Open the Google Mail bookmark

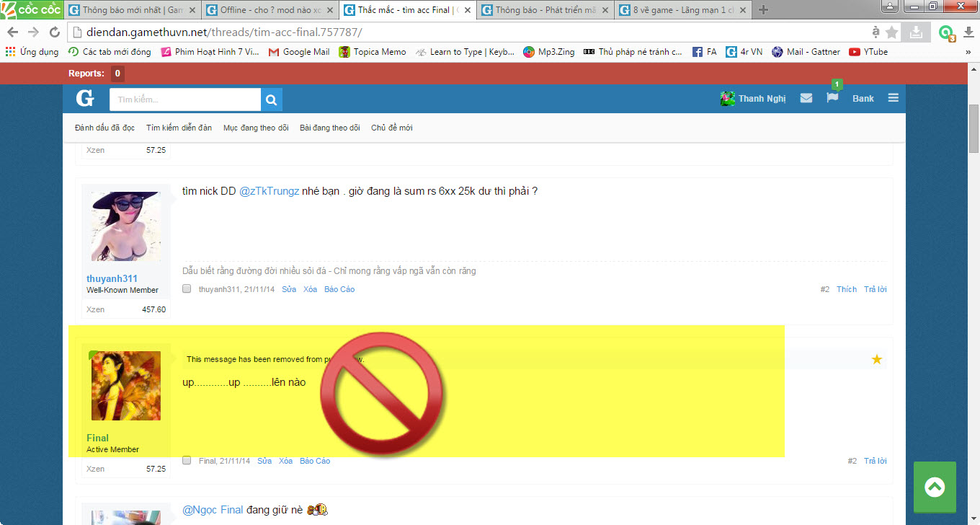(299, 52)
